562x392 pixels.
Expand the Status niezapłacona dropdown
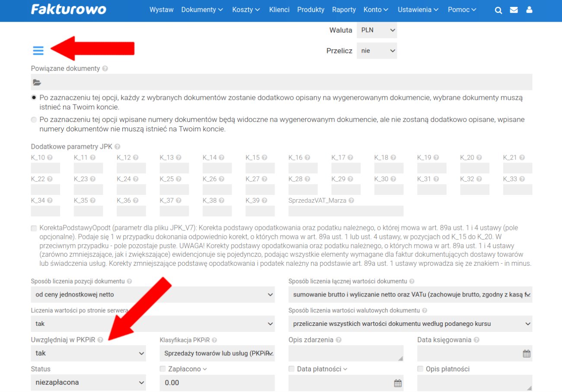(x=88, y=382)
